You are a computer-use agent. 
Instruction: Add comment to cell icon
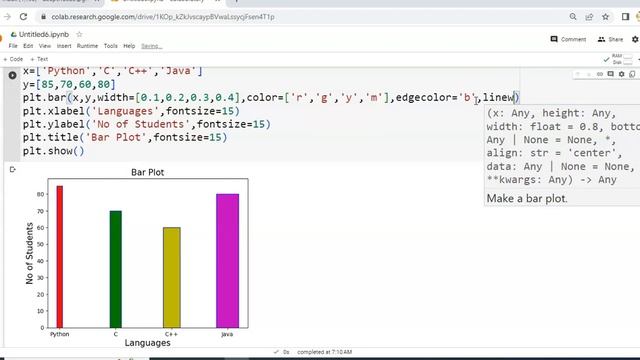click(x=610, y=74)
